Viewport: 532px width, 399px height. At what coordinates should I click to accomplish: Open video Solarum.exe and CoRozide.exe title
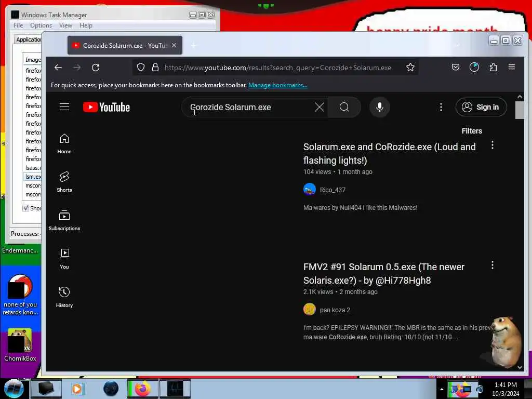pyautogui.click(x=390, y=153)
